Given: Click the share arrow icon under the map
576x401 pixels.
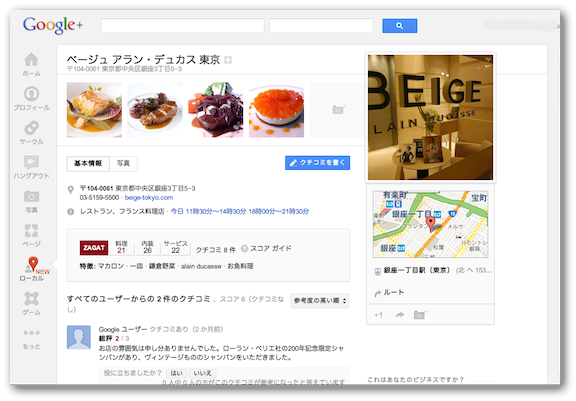Looking at the screenshot, I should 400,315.
